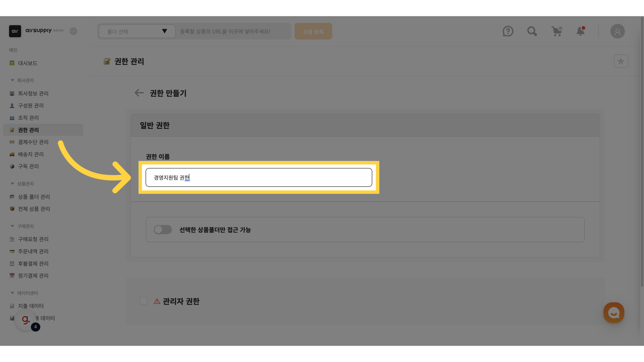Open the orange chat support bubble

[x=613, y=313]
